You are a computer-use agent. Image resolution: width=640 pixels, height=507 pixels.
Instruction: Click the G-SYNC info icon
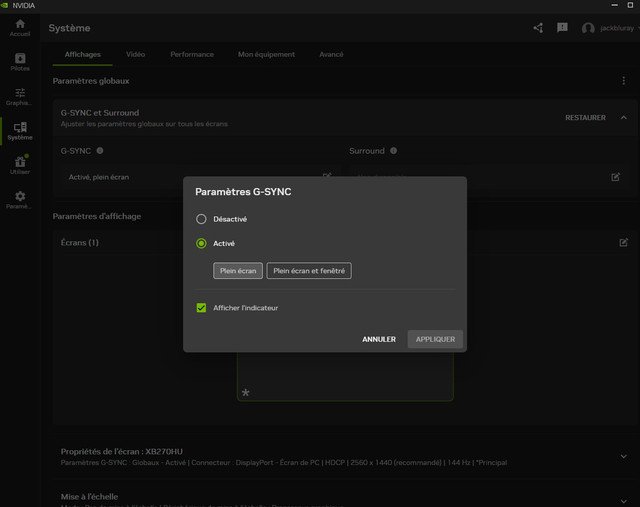100,151
